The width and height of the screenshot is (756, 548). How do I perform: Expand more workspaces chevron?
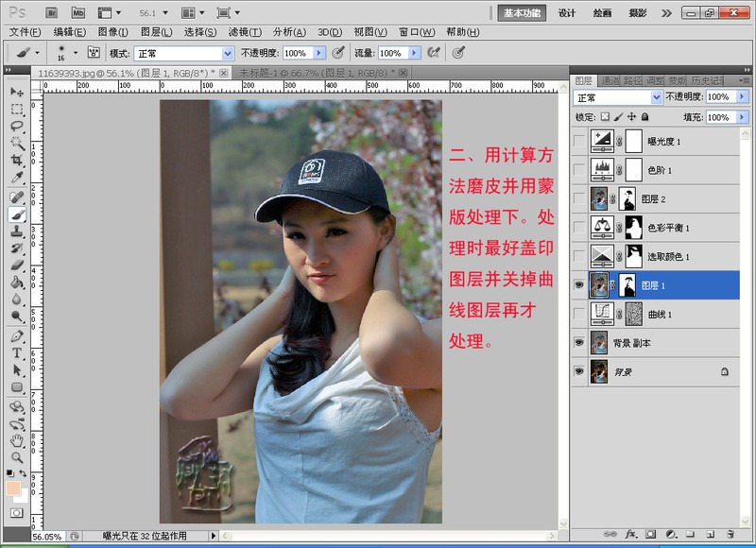pos(666,13)
